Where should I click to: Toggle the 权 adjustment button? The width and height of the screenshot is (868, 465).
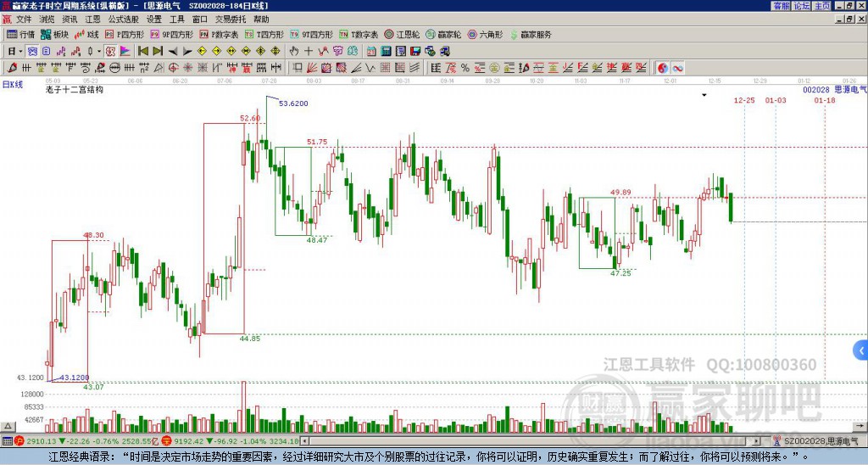click(x=109, y=52)
